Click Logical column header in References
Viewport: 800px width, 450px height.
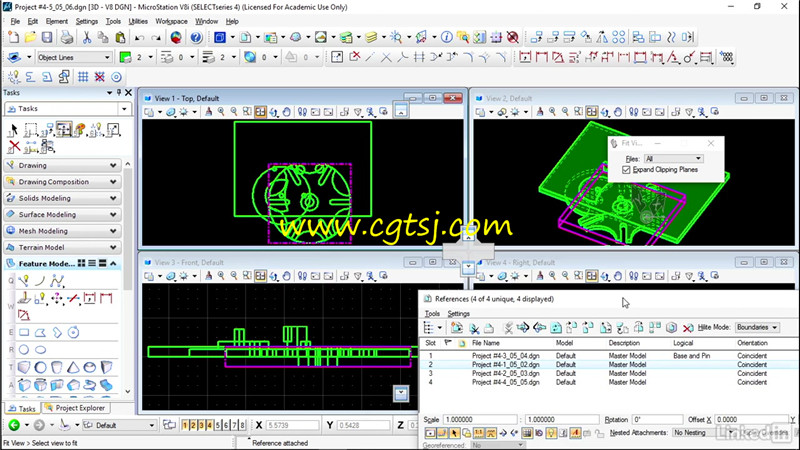(x=683, y=343)
